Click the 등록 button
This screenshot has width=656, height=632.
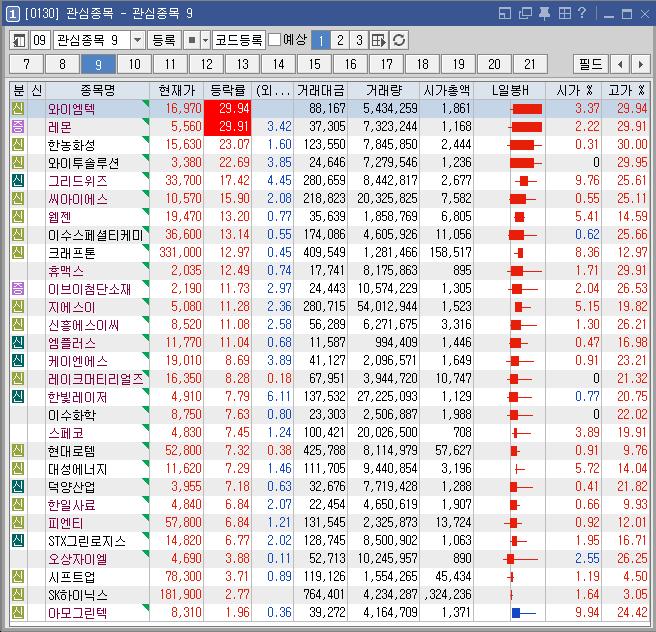coord(164,40)
